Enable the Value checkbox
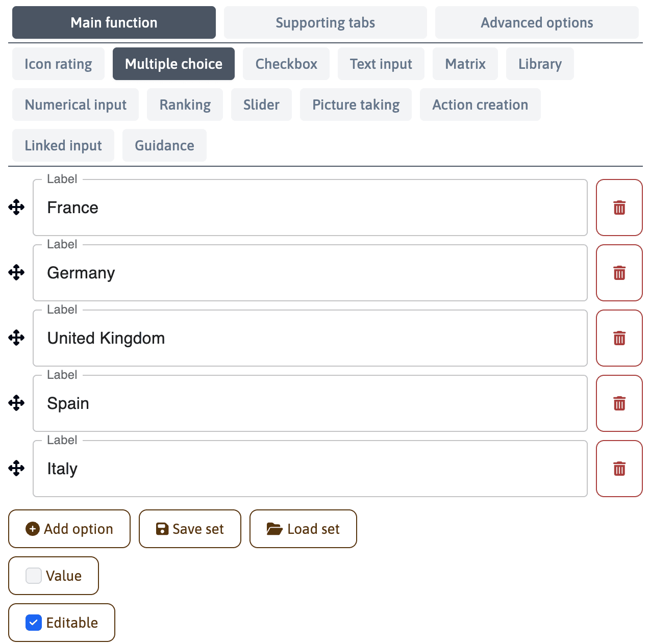The image size is (650, 644). [x=33, y=576]
